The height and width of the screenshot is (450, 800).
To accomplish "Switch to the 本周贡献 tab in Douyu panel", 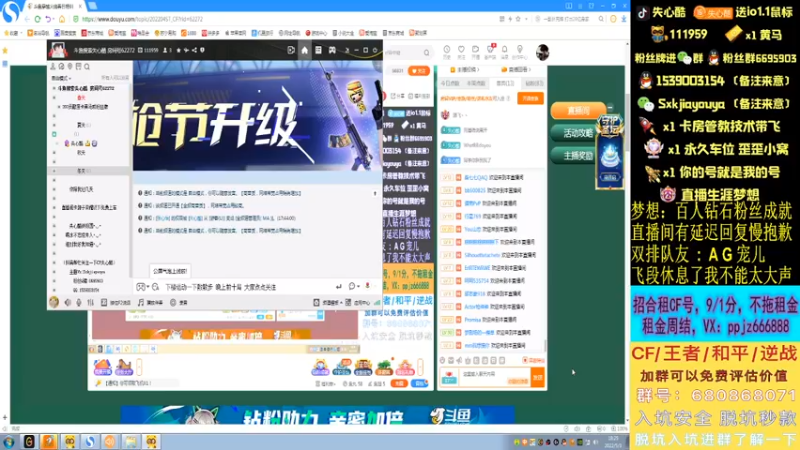I will pyautogui.click(x=476, y=83).
